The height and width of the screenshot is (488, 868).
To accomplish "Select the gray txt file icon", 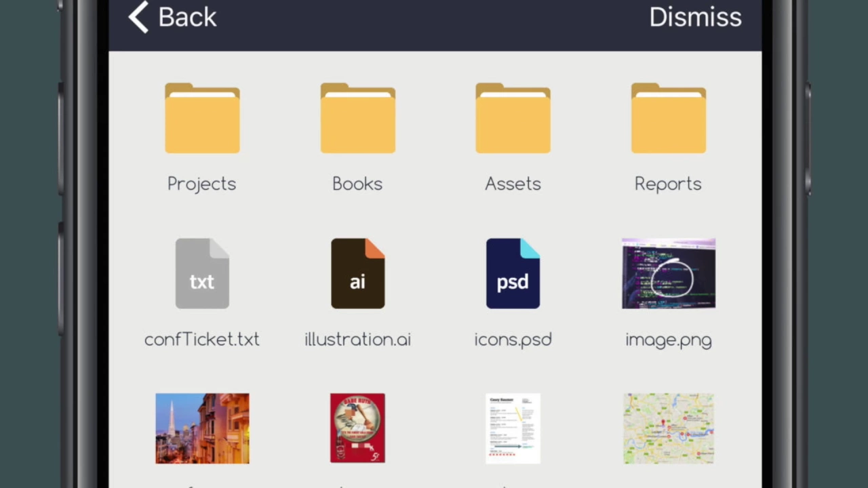I will click(202, 273).
